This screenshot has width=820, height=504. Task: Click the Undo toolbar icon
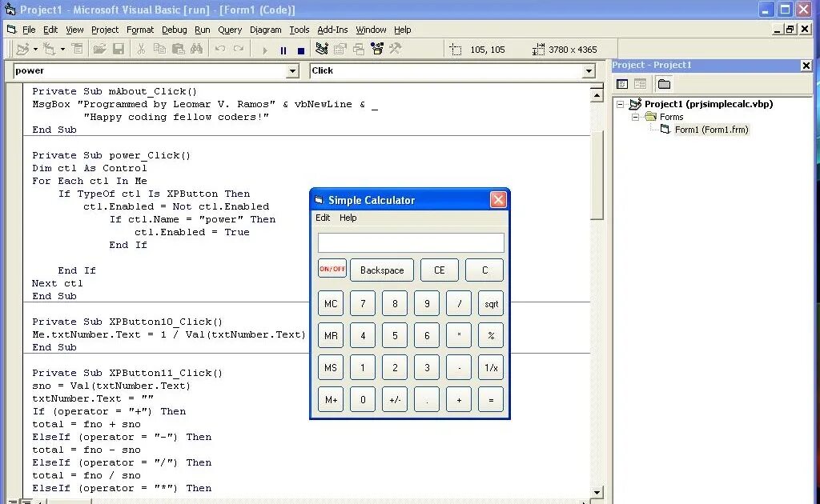(220, 49)
